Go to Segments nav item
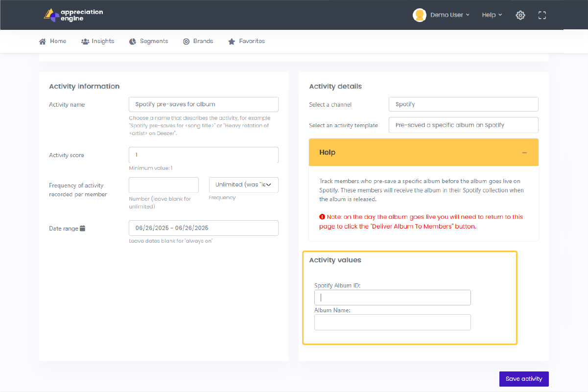The image size is (588, 392). point(149,42)
